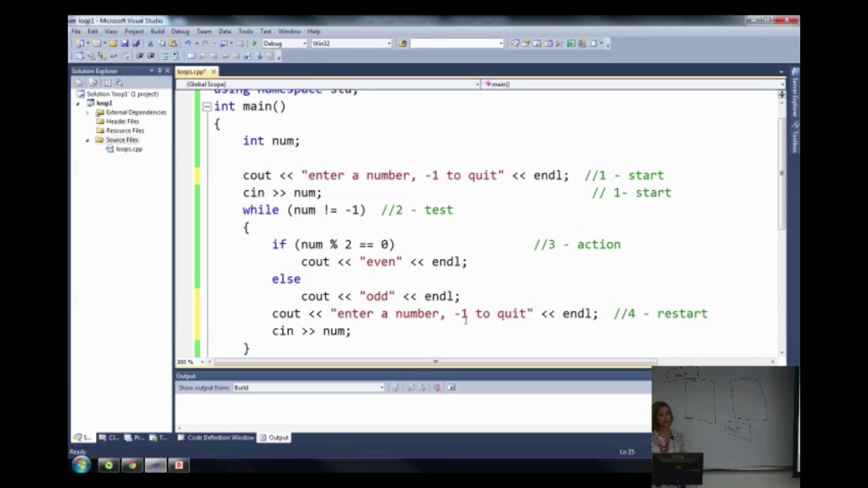
Task: Click the Cut scissors icon
Action: coord(151,43)
